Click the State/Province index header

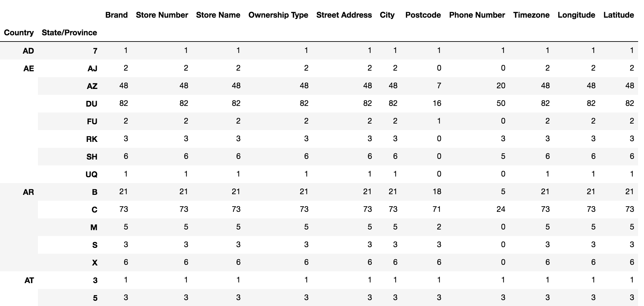pos(69,33)
